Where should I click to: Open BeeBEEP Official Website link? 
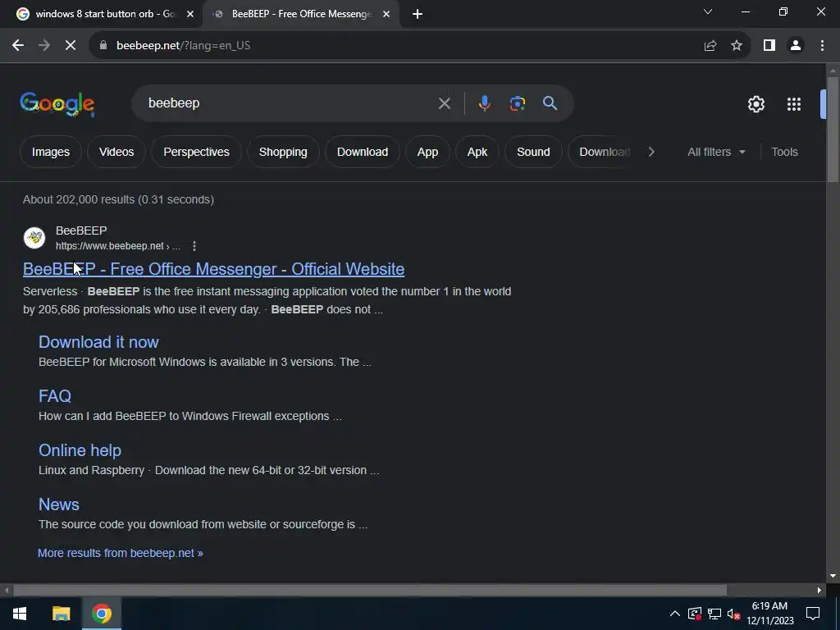[214, 269]
